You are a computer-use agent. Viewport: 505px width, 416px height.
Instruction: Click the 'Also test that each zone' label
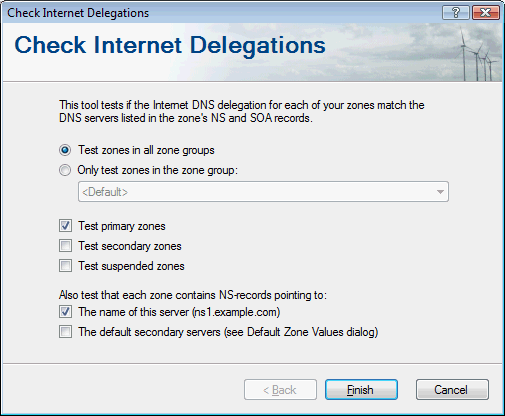pos(193,295)
